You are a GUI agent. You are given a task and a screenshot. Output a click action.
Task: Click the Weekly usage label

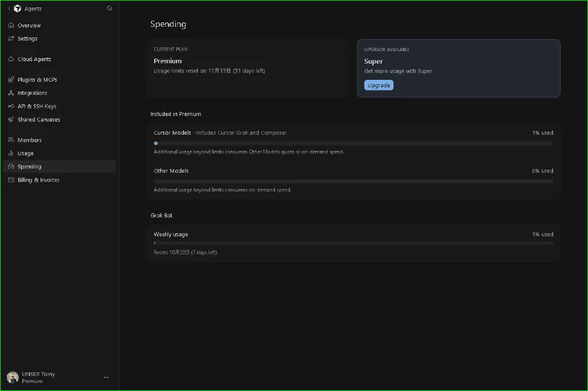[x=171, y=234]
